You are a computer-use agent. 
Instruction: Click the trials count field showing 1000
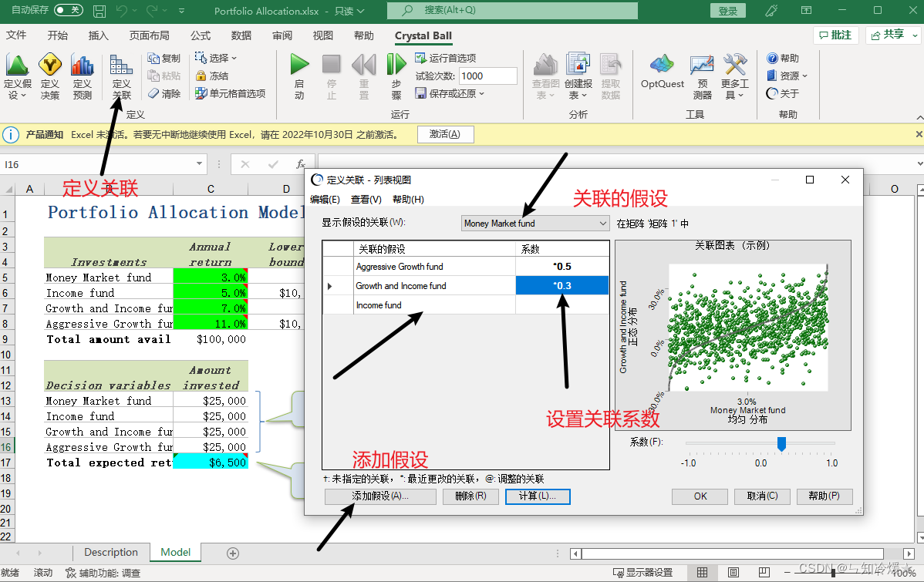point(488,76)
